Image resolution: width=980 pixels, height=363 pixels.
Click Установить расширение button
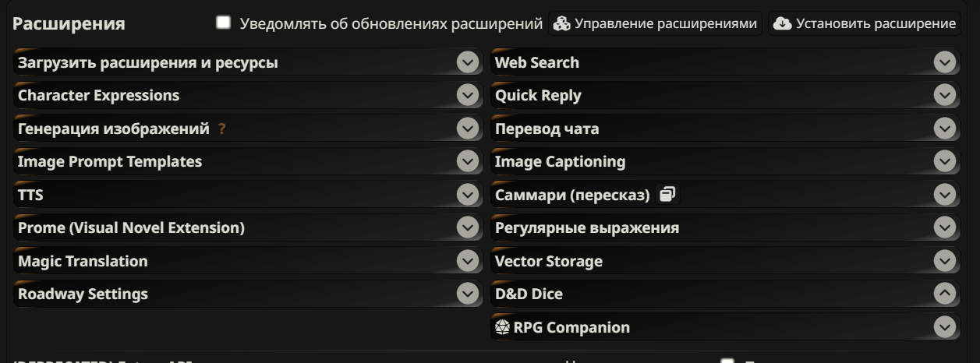point(865,23)
